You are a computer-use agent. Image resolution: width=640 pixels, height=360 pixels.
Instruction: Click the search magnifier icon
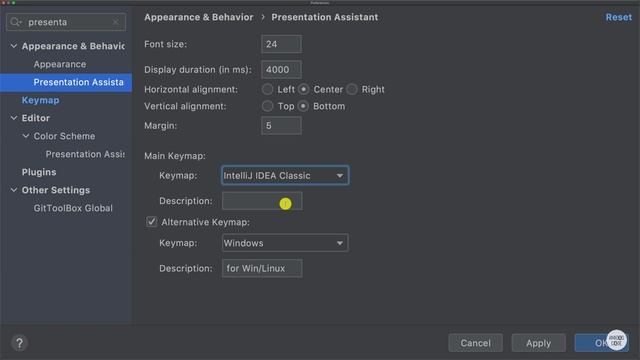point(16,22)
